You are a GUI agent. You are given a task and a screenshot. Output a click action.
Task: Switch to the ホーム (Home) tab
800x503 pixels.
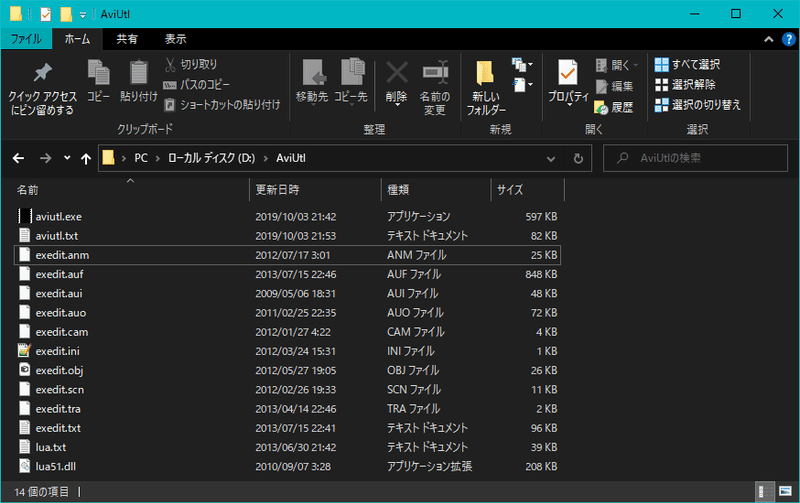click(77, 39)
